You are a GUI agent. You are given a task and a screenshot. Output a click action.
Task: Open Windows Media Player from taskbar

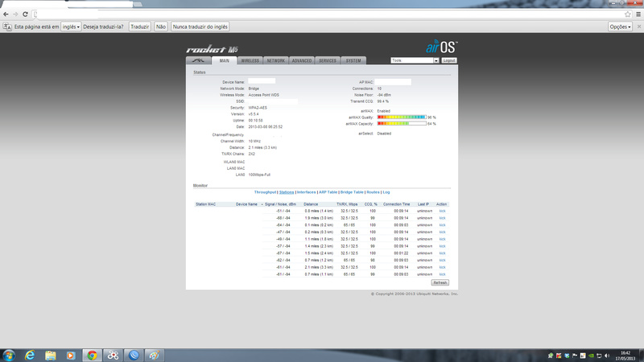click(x=71, y=355)
